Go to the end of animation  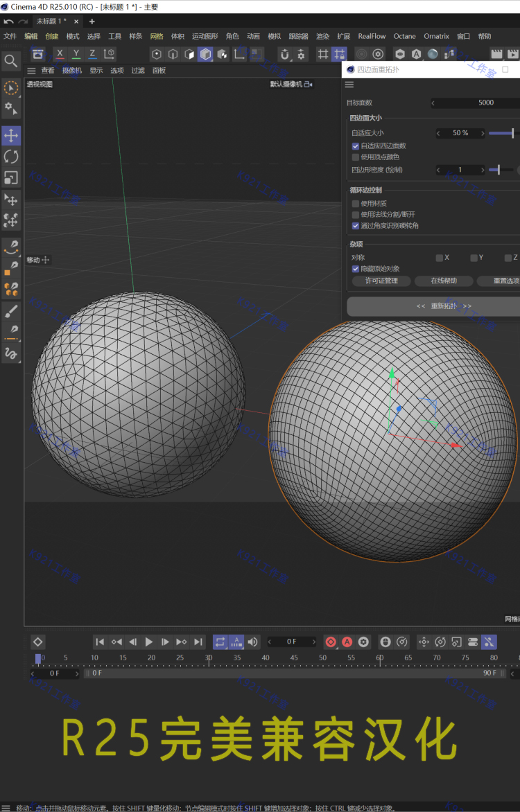click(198, 642)
